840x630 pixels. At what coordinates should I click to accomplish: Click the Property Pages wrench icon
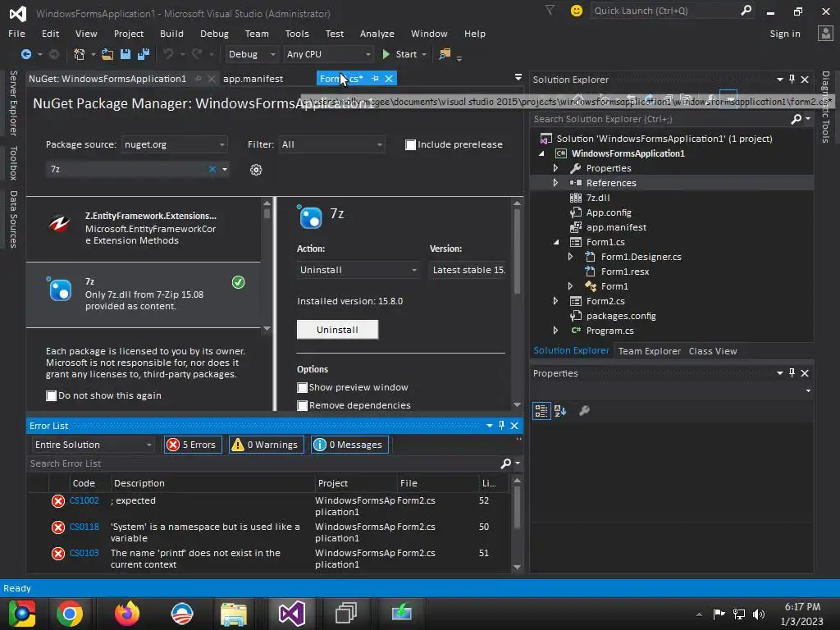(x=584, y=411)
